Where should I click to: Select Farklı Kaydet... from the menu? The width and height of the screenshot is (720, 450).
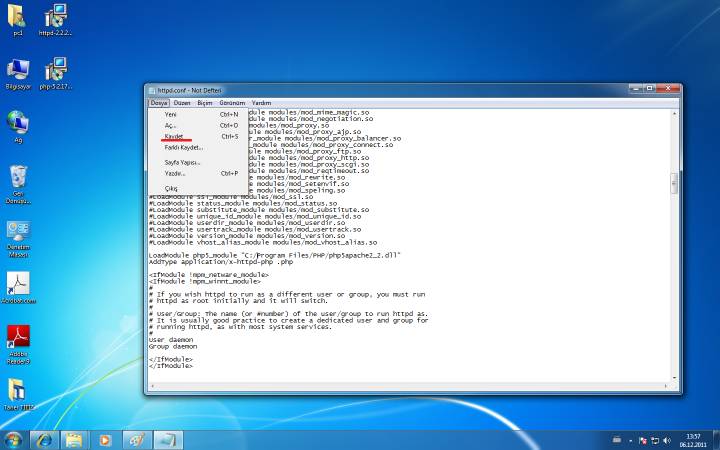pyautogui.click(x=183, y=147)
